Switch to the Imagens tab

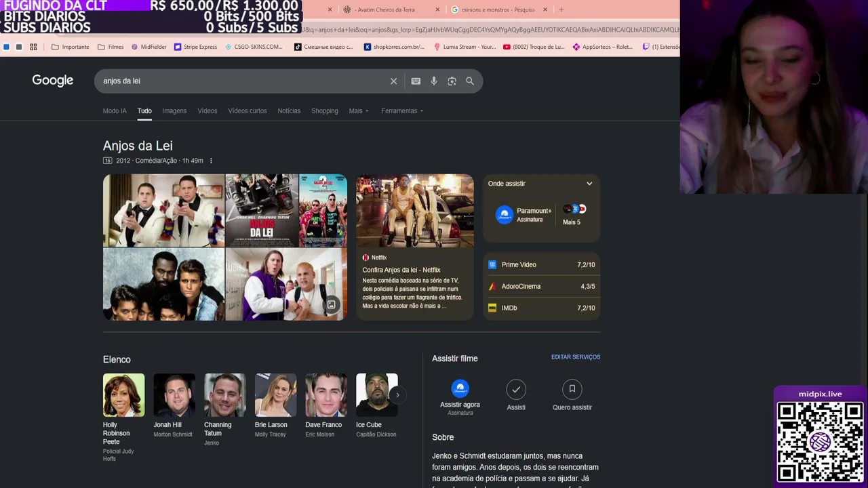pyautogui.click(x=174, y=110)
